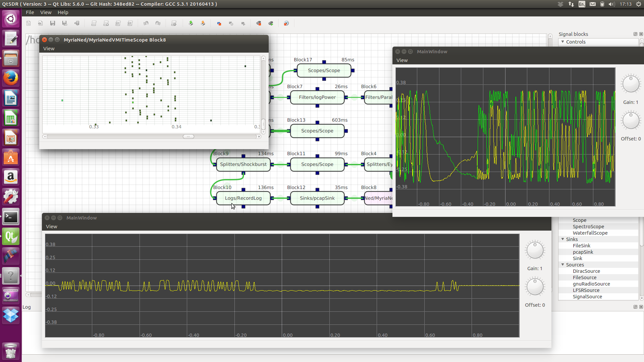Click the gray block with clock toolbar icon
644x362 pixels.
[231, 23]
